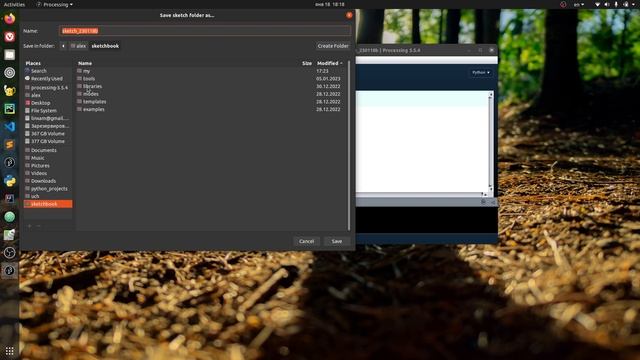Select the 'modes' folder row
The height and width of the screenshot is (360, 640).
pyautogui.click(x=211, y=94)
